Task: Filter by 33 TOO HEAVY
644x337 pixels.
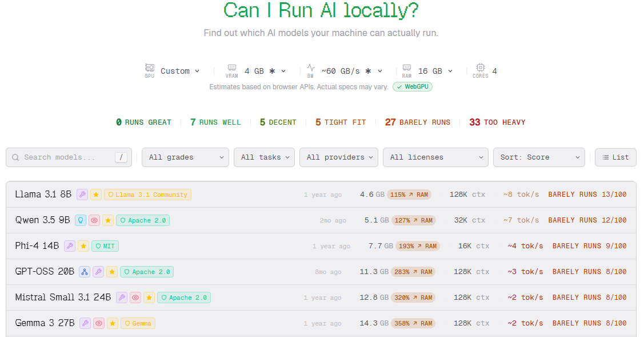Action: (x=497, y=122)
